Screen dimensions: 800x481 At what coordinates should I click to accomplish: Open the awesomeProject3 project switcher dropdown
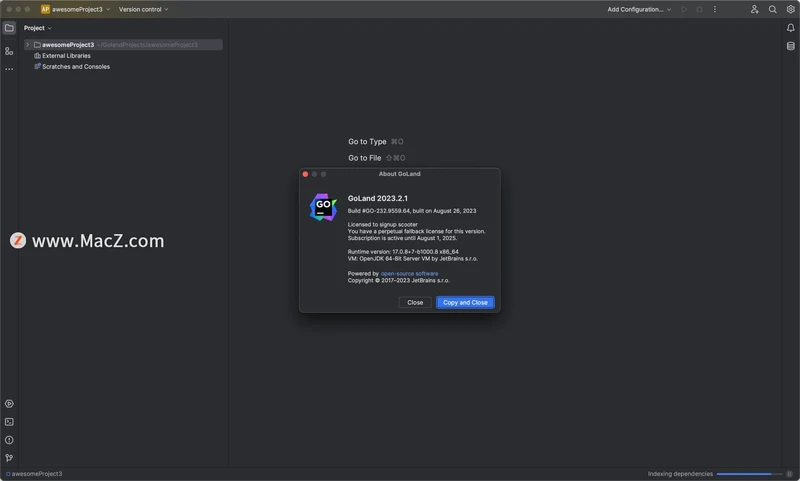tap(75, 9)
